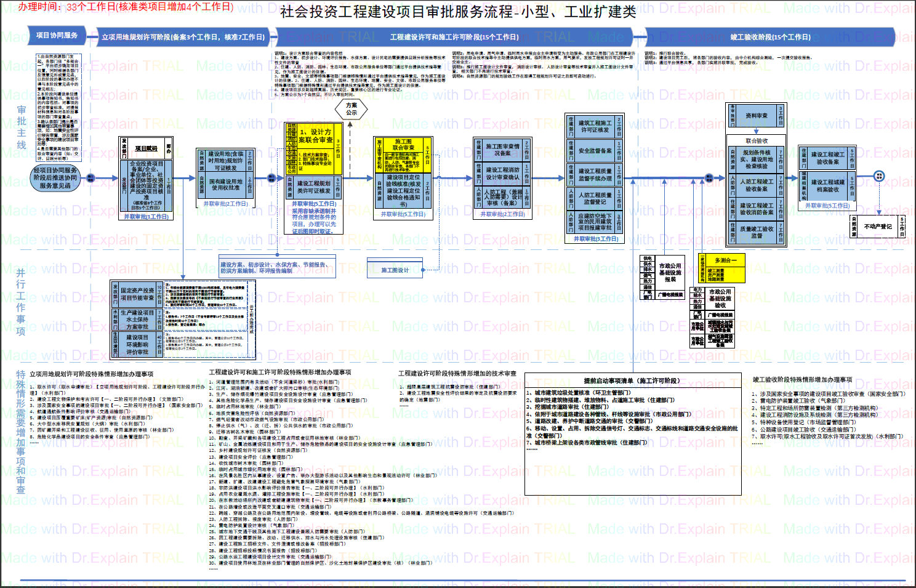Click the 安全监督备案 box
Image resolution: width=916 pixels, height=588 pixels.
(x=595, y=151)
